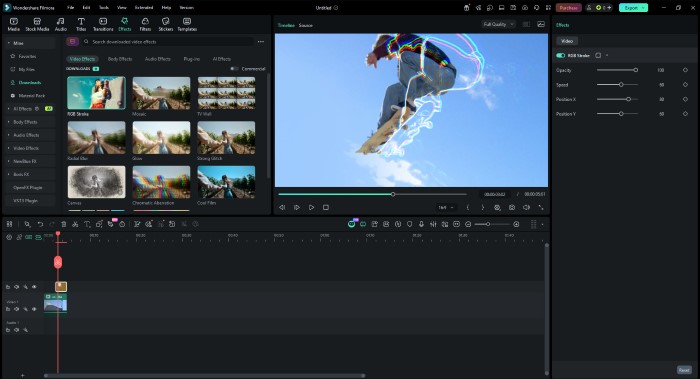Switch to the Source preview tab
This screenshot has height=379, width=700.
tap(305, 25)
